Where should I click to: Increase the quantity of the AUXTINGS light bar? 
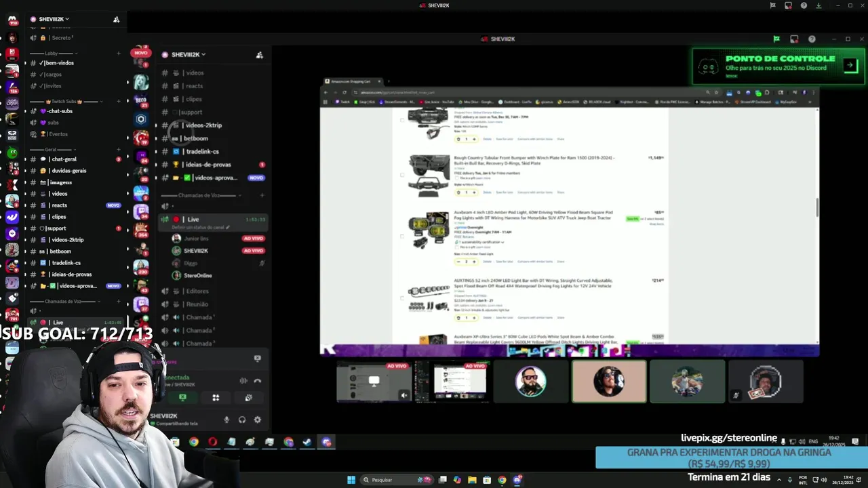point(474,317)
